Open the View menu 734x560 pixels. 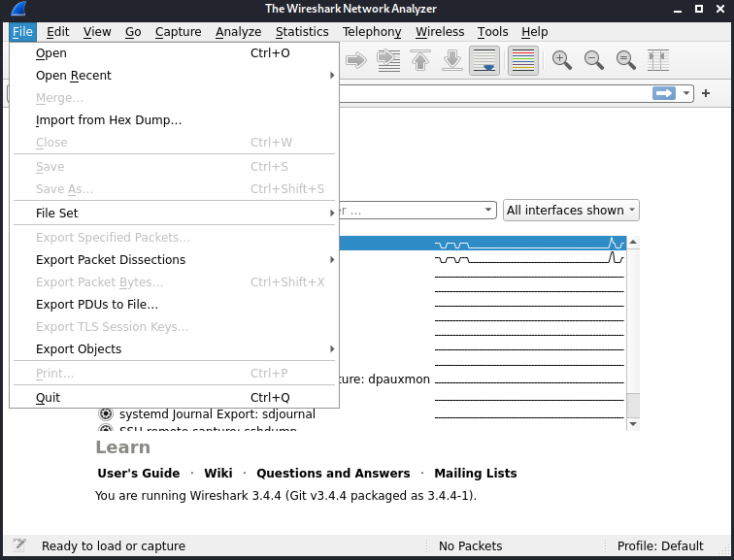pos(97,32)
